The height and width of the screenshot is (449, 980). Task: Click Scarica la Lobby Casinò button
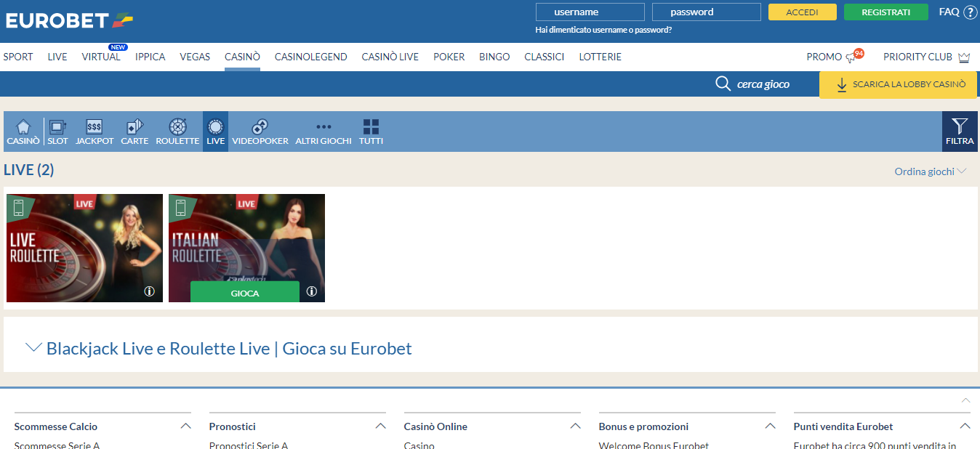click(x=898, y=84)
